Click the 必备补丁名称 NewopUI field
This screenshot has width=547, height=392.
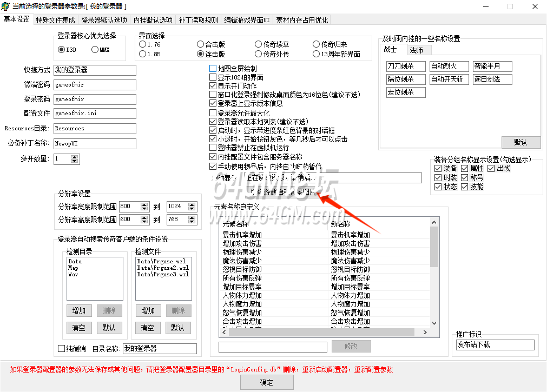95,144
